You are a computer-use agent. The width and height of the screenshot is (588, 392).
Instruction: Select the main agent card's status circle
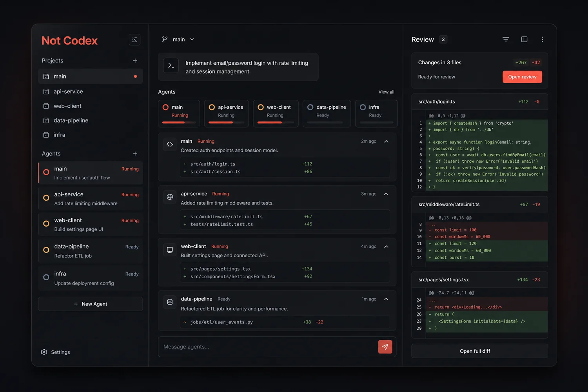(x=165, y=107)
